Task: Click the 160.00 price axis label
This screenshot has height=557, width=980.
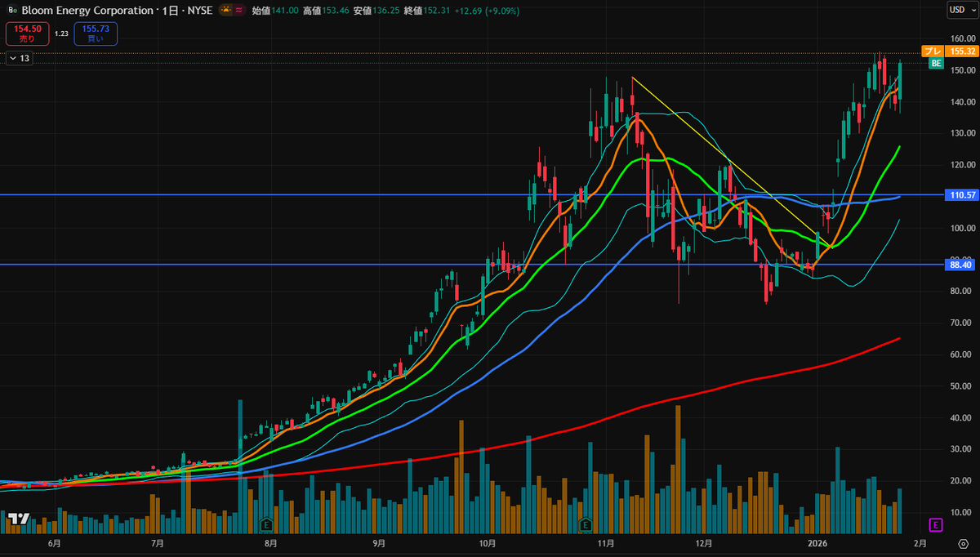Action: coord(963,38)
